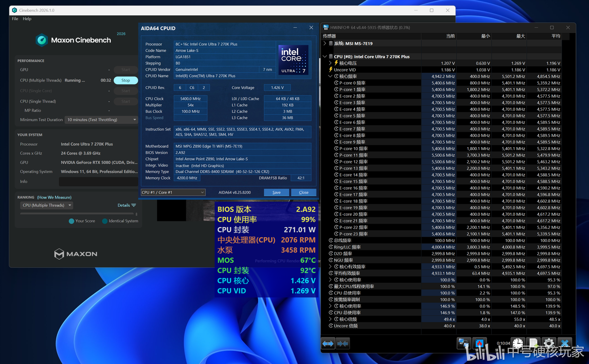Click the HWiNFO title bar app icon

point(326,28)
